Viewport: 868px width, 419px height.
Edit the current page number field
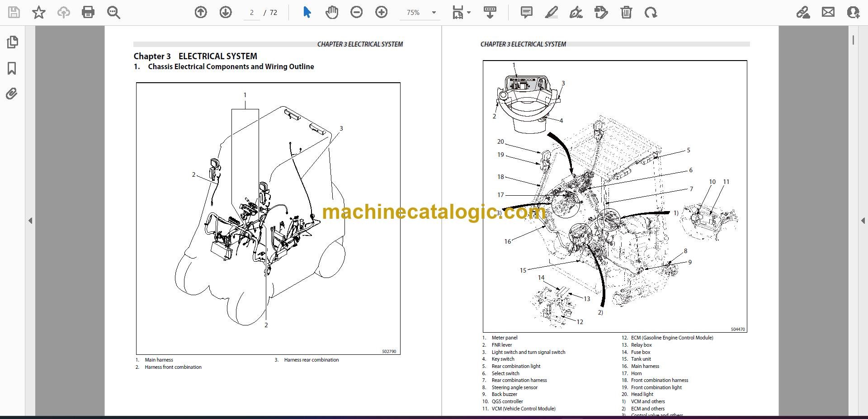pos(252,13)
